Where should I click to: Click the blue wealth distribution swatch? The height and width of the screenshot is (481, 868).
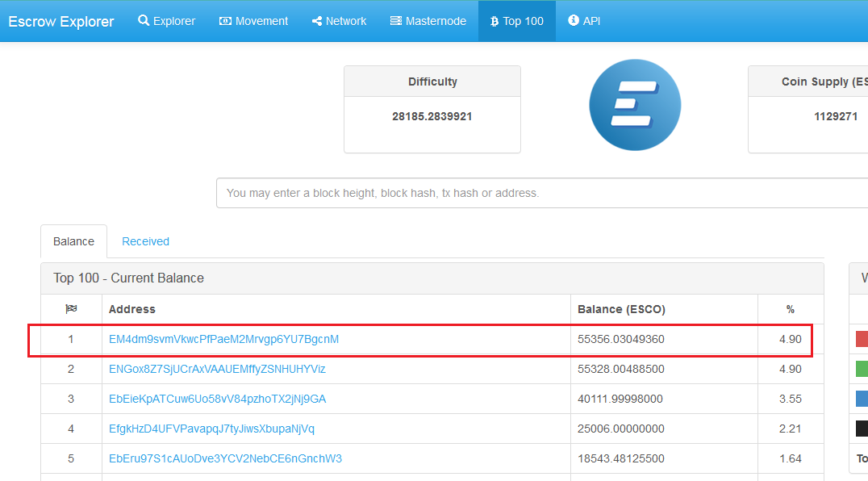pos(862,399)
